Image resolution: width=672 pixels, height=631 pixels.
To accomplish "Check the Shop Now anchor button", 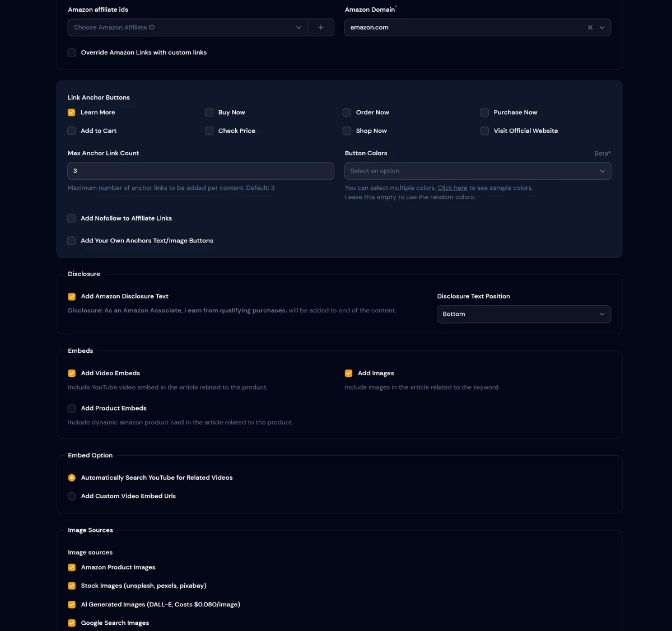I will point(347,131).
